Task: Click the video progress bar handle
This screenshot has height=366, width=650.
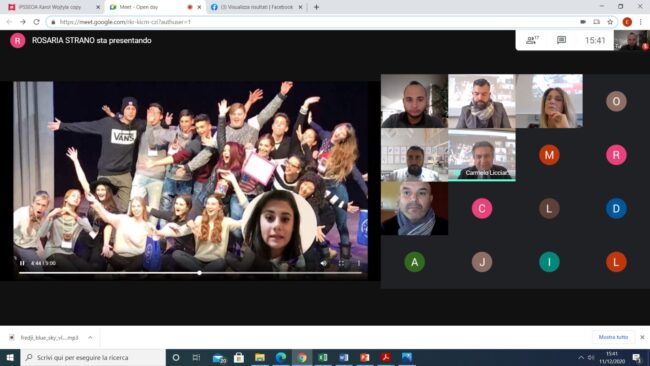Action: pos(199,273)
